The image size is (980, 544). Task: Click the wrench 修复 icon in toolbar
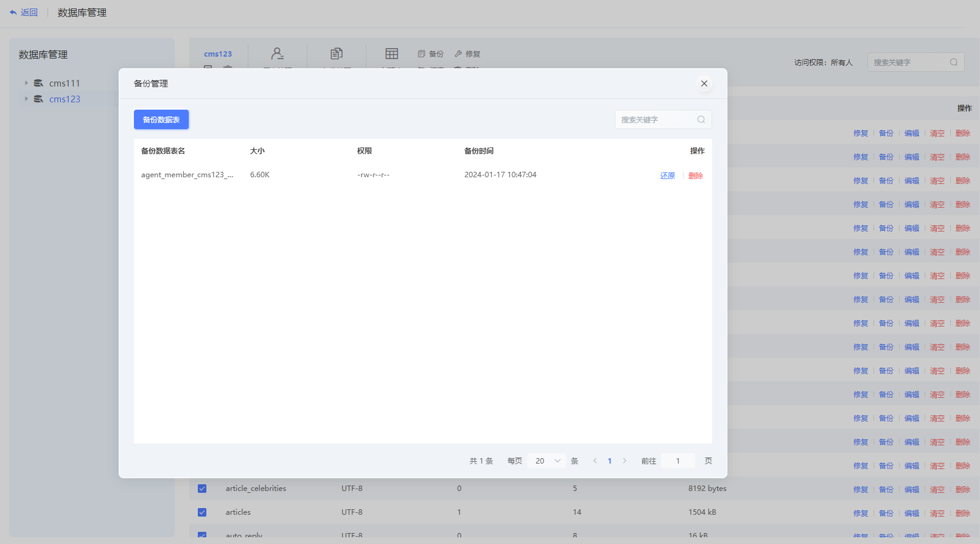[x=458, y=54]
